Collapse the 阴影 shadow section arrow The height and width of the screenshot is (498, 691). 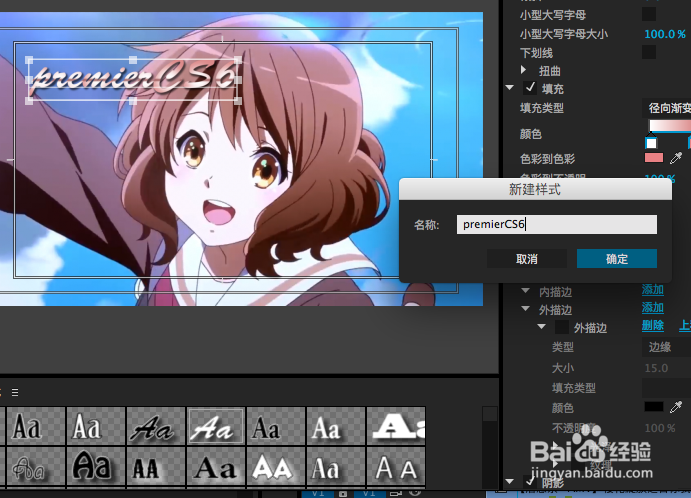point(510,481)
